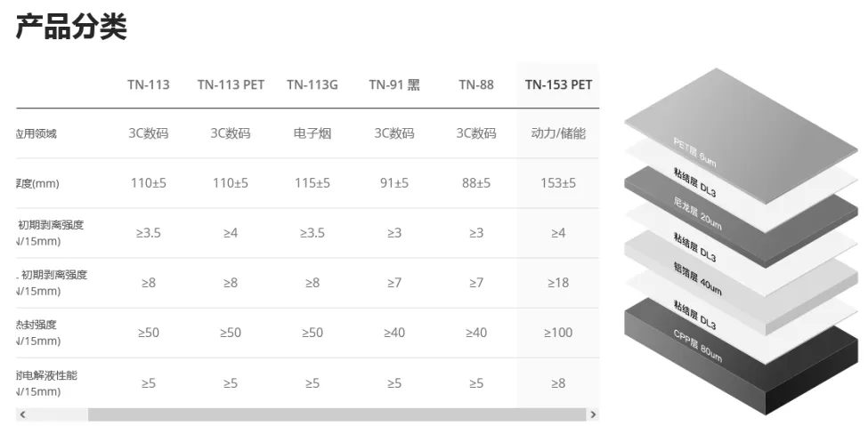The height and width of the screenshot is (426, 868).
Task: Select the TN-113 PET column header
Action: 231,84
